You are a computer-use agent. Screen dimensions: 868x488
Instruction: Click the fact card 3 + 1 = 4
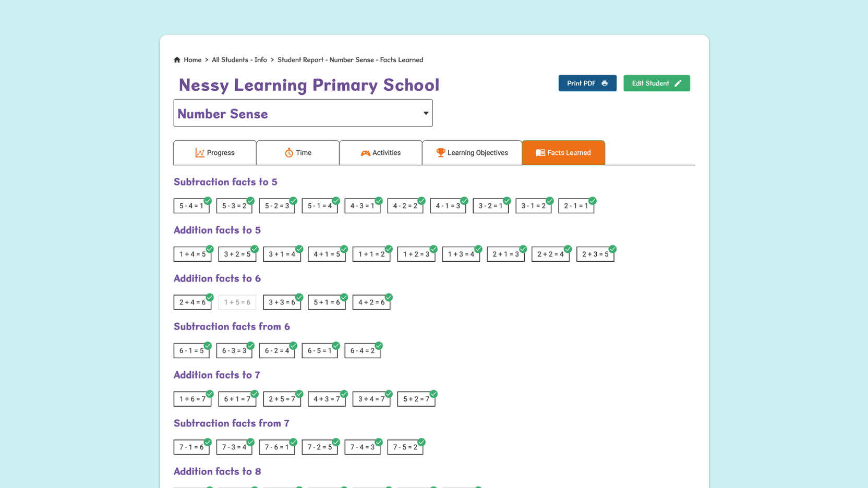pos(282,254)
